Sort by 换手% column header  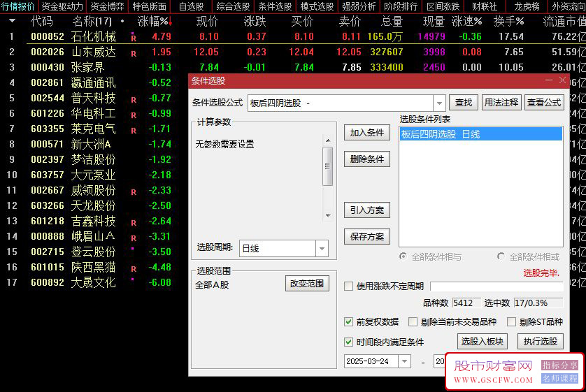508,22
